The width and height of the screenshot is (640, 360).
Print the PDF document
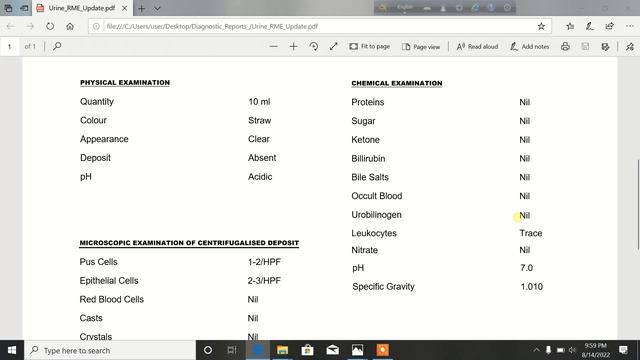click(x=565, y=47)
